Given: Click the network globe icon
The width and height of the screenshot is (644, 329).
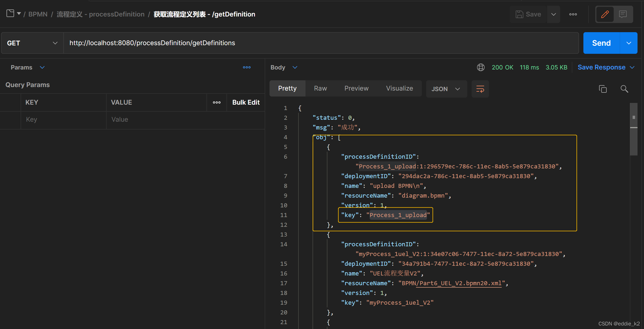Looking at the screenshot, I should (481, 67).
